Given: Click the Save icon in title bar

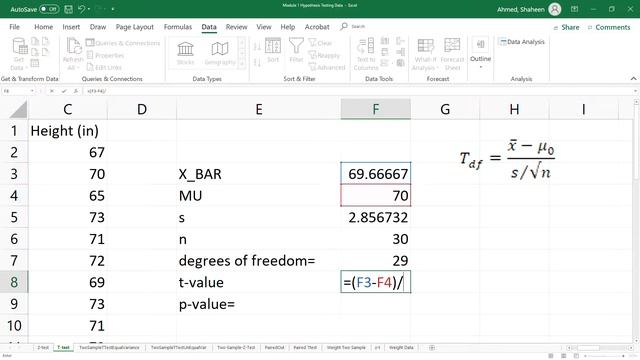Looking at the screenshot, I should [69, 9].
